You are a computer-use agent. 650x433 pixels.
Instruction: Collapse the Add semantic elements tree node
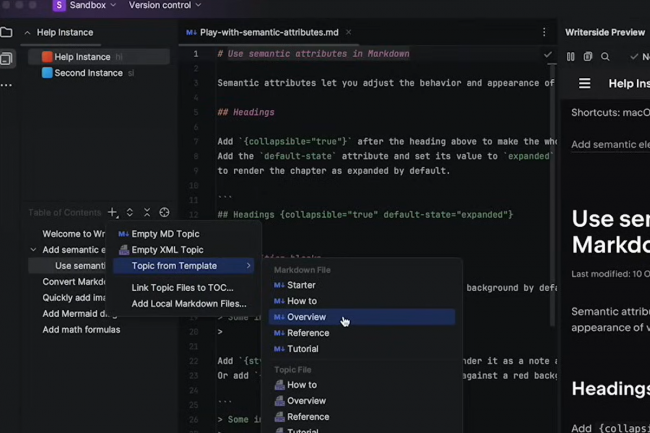pos(33,250)
